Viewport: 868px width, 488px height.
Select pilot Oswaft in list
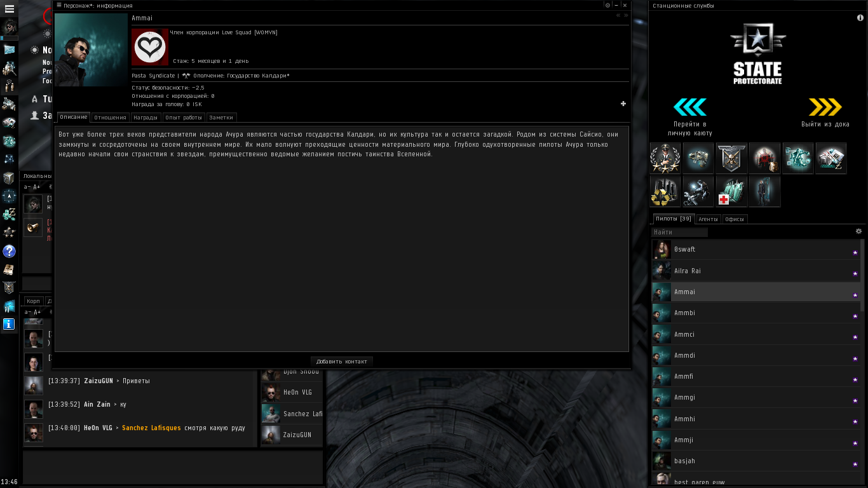(x=756, y=250)
